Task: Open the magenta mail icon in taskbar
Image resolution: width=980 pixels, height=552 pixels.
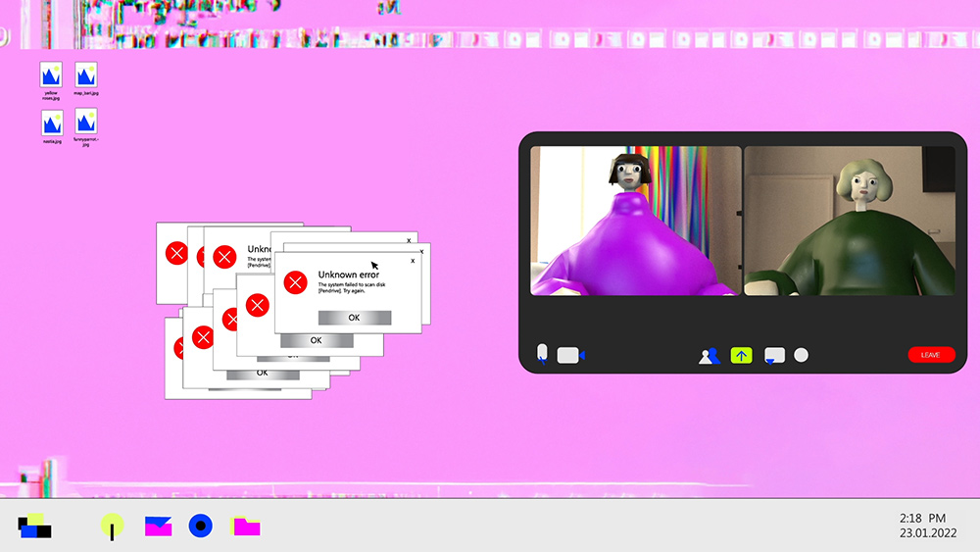Action: pos(158,527)
